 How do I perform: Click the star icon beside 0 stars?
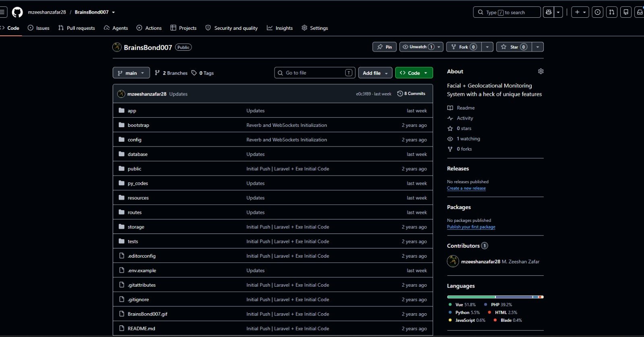(450, 128)
